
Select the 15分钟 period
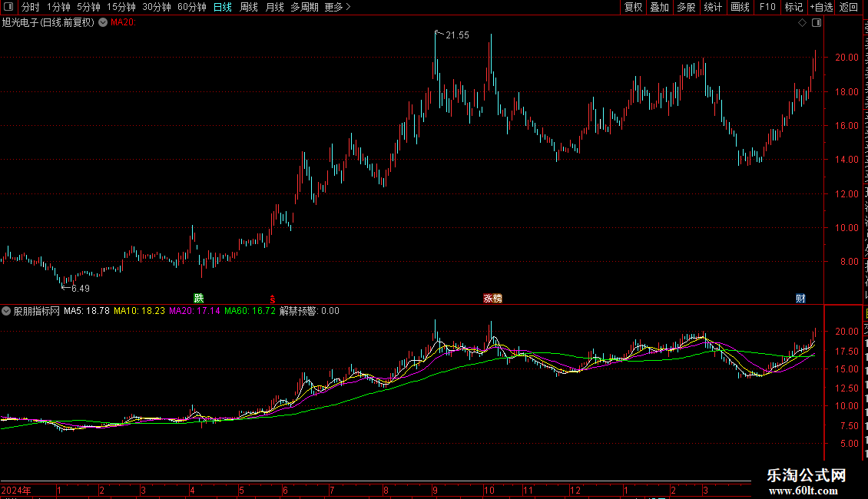[121, 7]
